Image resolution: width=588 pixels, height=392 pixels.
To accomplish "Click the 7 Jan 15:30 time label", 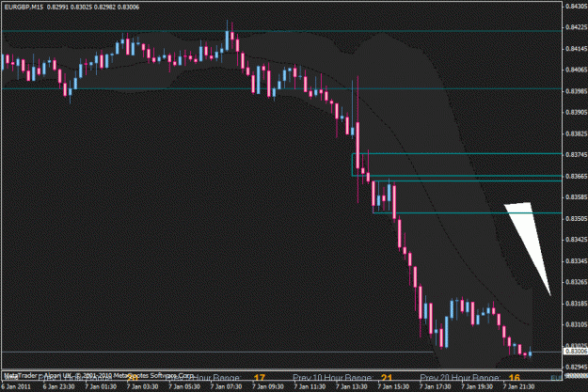I will (393, 386).
